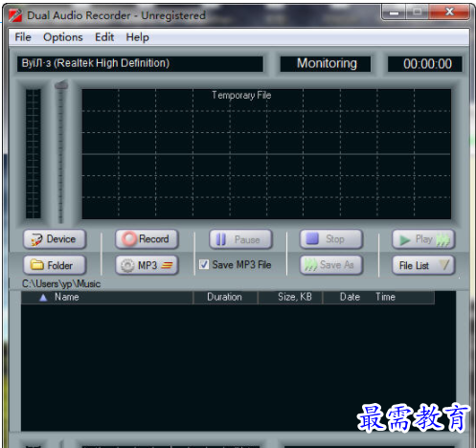Open the Folder button
The width and height of the screenshot is (476, 448).
pyautogui.click(x=55, y=265)
